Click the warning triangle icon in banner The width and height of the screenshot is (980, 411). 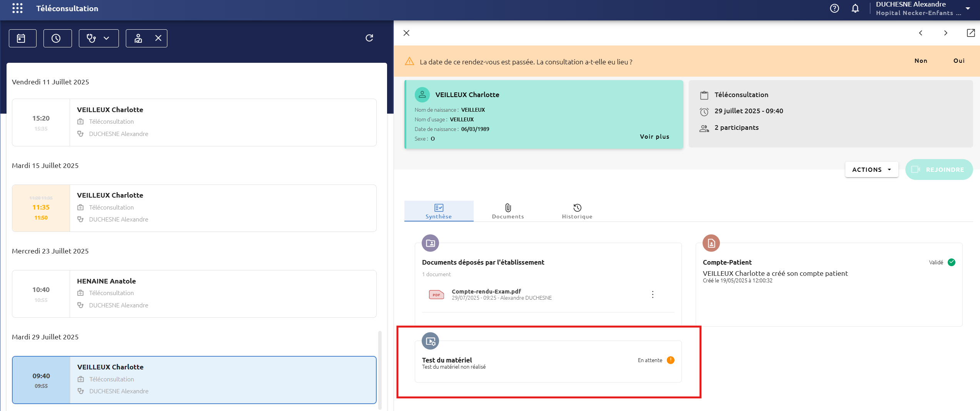click(x=409, y=61)
